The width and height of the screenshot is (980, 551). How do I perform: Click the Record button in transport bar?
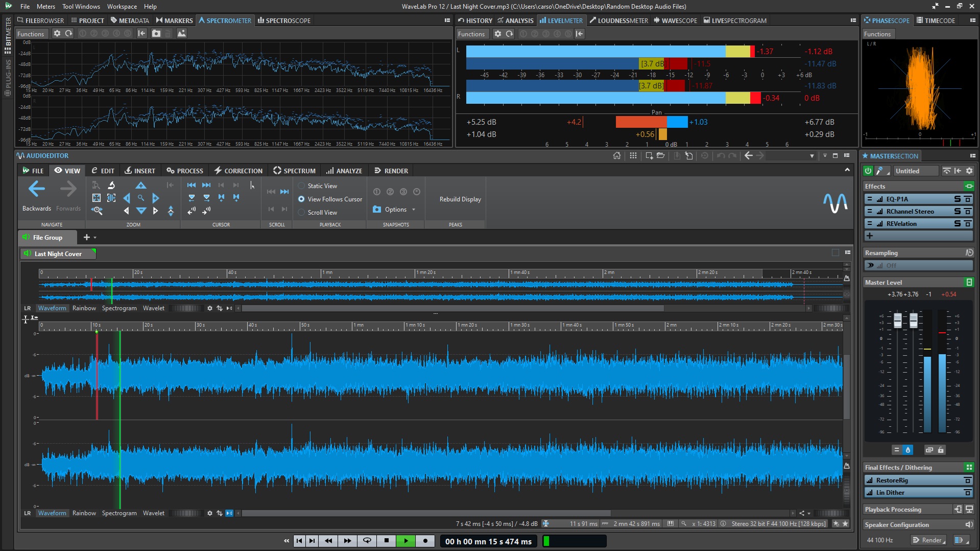pyautogui.click(x=425, y=541)
